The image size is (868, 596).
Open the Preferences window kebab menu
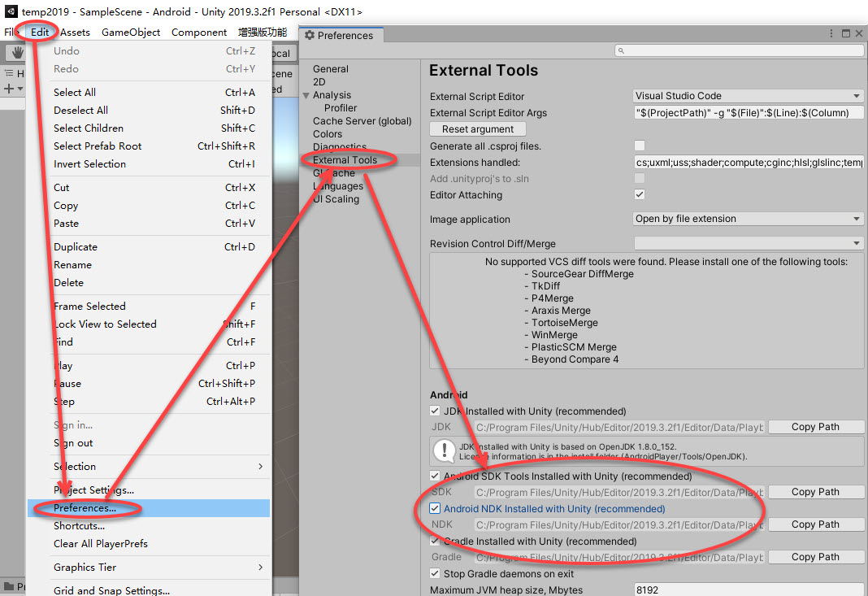coord(831,34)
